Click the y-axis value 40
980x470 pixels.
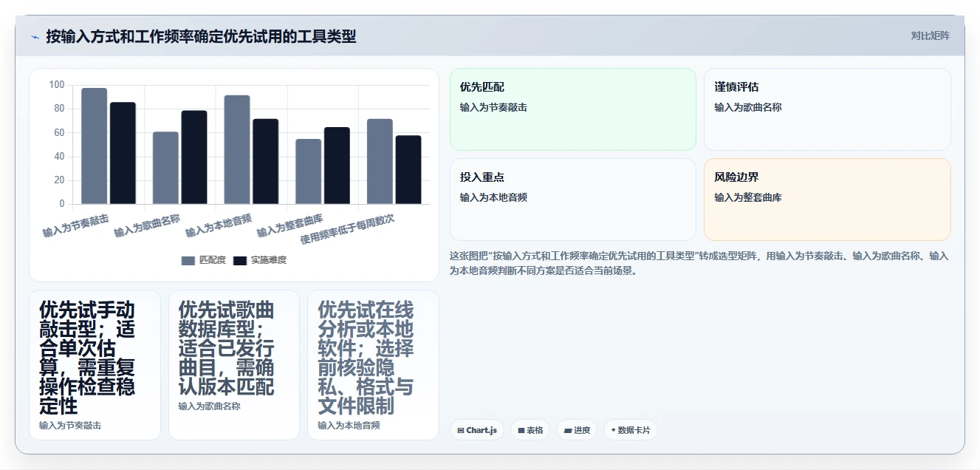tap(59, 157)
